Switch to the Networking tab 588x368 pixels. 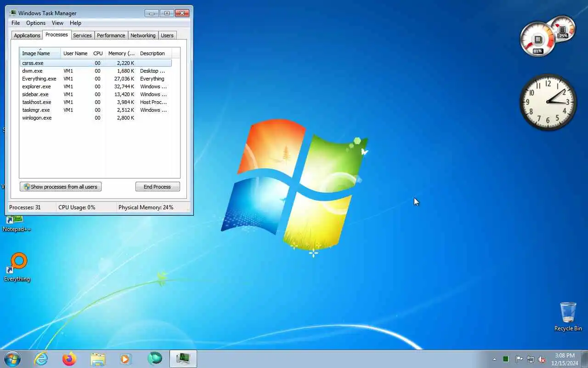pyautogui.click(x=143, y=35)
